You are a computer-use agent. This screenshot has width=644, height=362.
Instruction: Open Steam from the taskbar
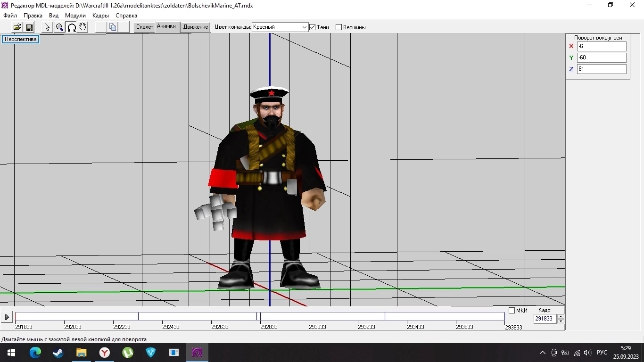pyautogui.click(x=58, y=353)
